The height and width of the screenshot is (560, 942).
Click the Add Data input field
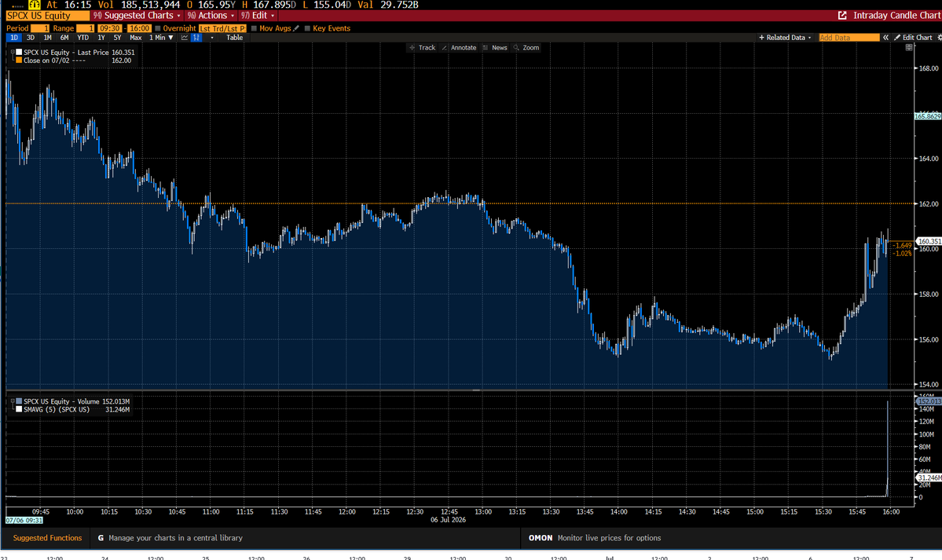click(x=849, y=37)
